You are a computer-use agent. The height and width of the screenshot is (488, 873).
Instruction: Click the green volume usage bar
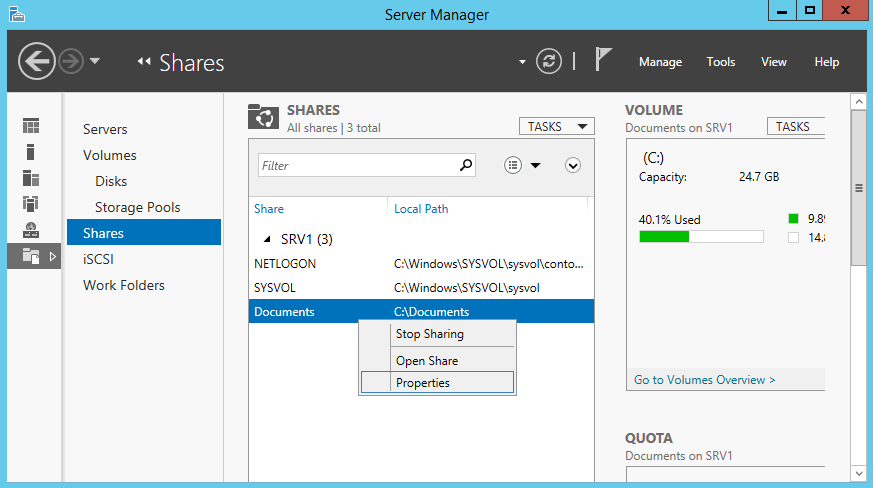tap(664, 237)
